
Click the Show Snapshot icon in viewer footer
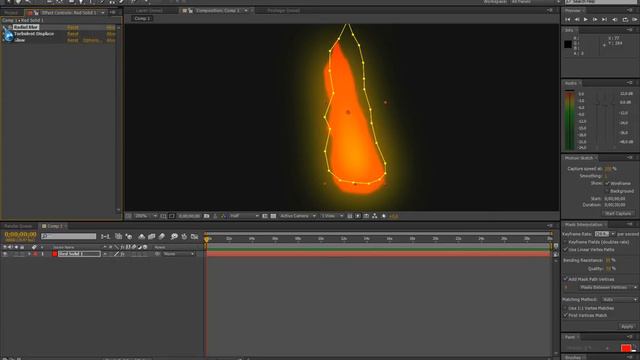coord(215,216)
